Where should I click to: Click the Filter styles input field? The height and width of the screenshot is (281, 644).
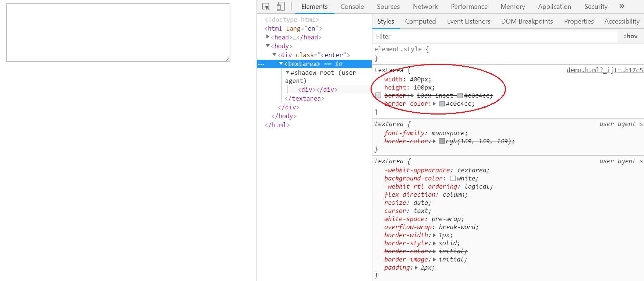coord(495,36)
